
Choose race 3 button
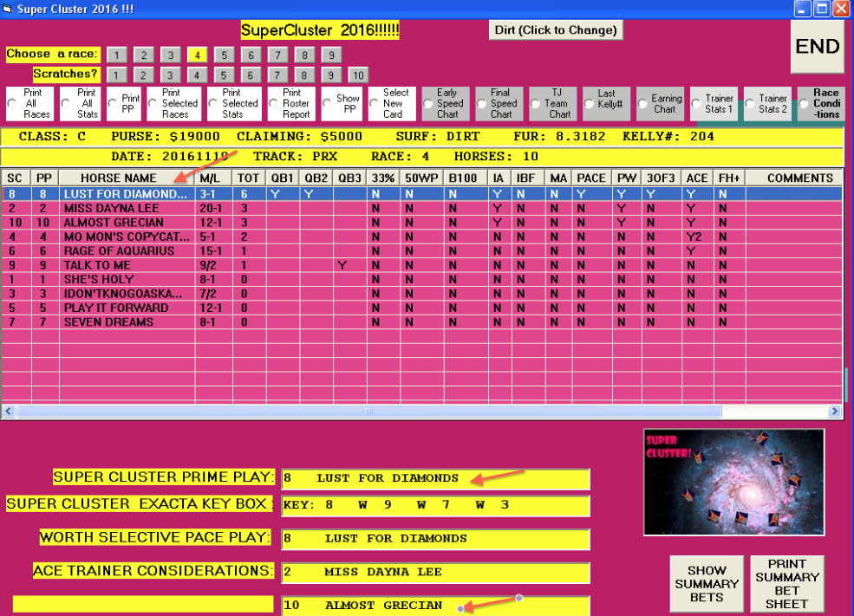pyautogui.click(x=171, y=55)
